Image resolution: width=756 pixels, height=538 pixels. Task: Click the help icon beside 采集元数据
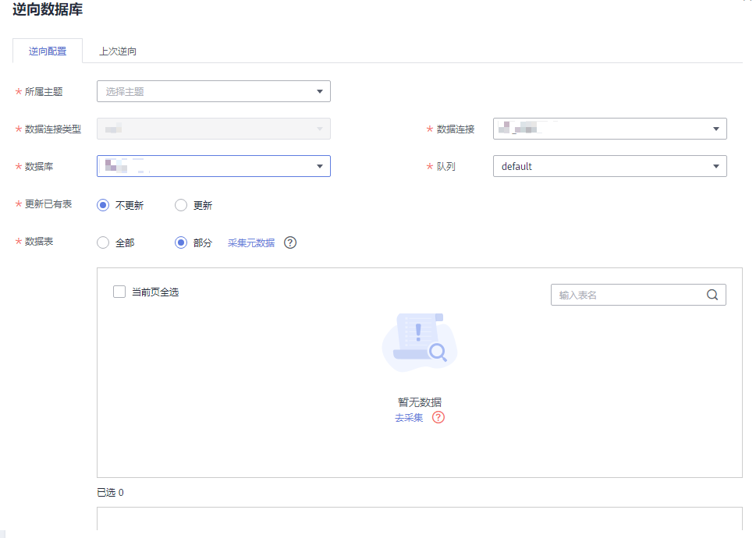(290, 242)
